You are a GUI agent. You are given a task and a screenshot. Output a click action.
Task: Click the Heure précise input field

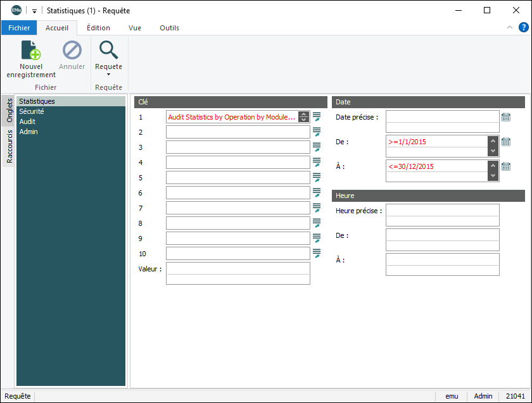coord(442,210)
